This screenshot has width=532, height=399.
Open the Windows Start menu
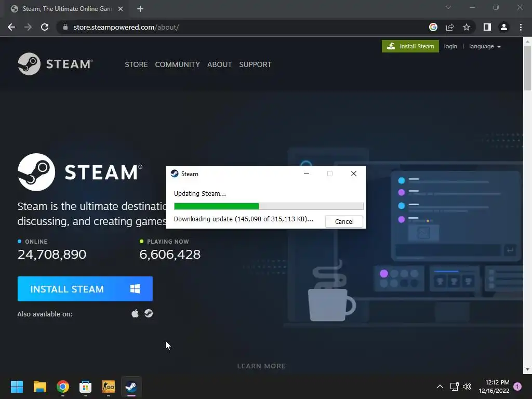pyautogui.click(x=17, y=387)
